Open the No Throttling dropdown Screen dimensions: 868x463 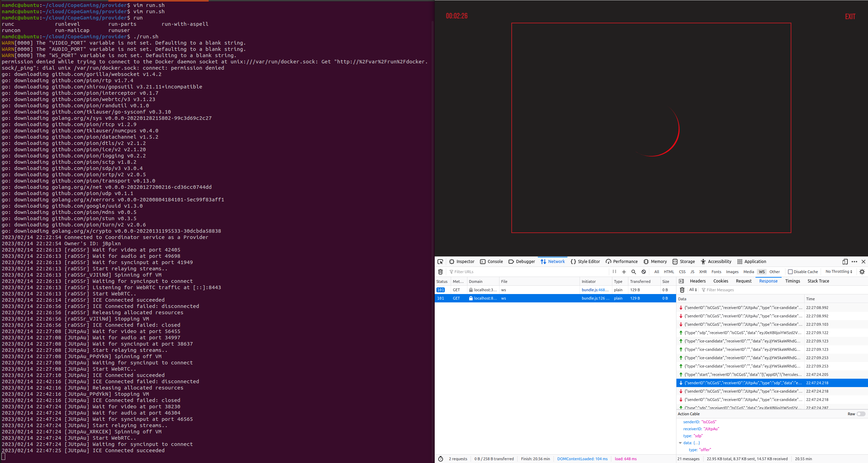point(838,272)
